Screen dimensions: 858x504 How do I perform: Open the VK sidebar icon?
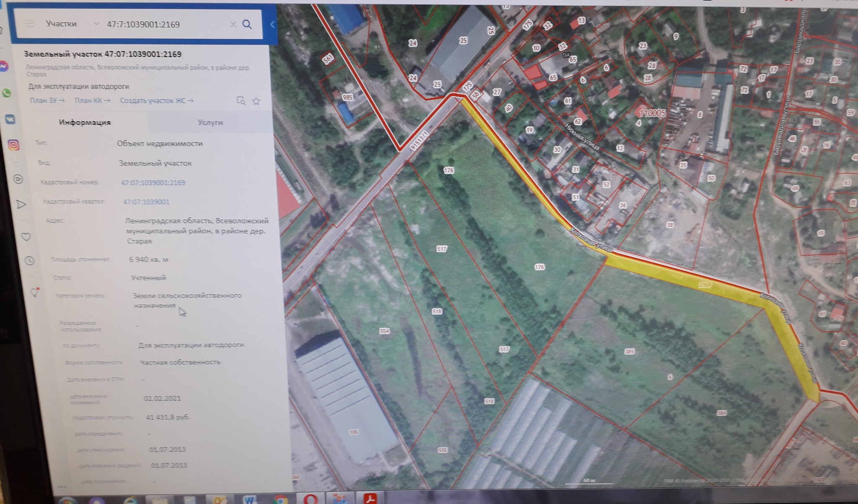pos(10,119)
